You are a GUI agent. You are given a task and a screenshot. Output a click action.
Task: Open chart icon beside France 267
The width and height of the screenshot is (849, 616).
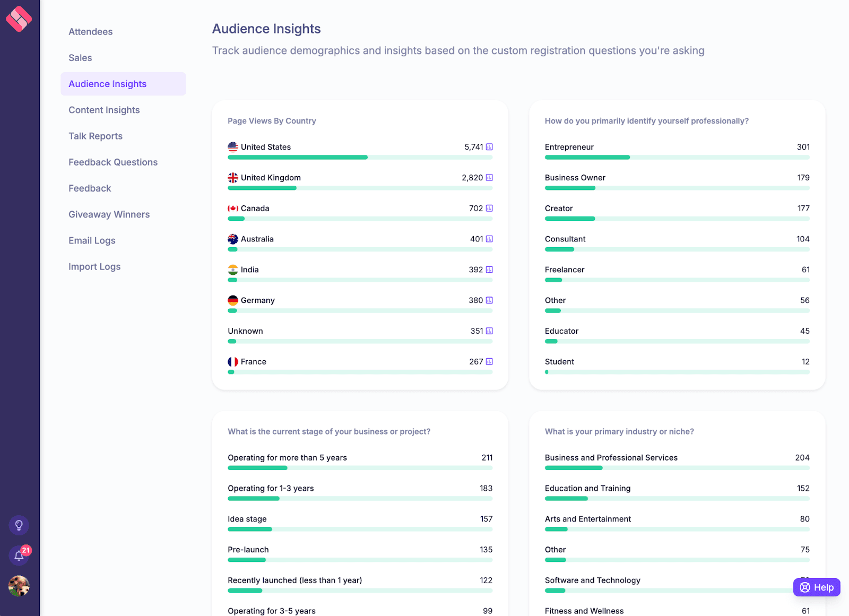[489, 362]
